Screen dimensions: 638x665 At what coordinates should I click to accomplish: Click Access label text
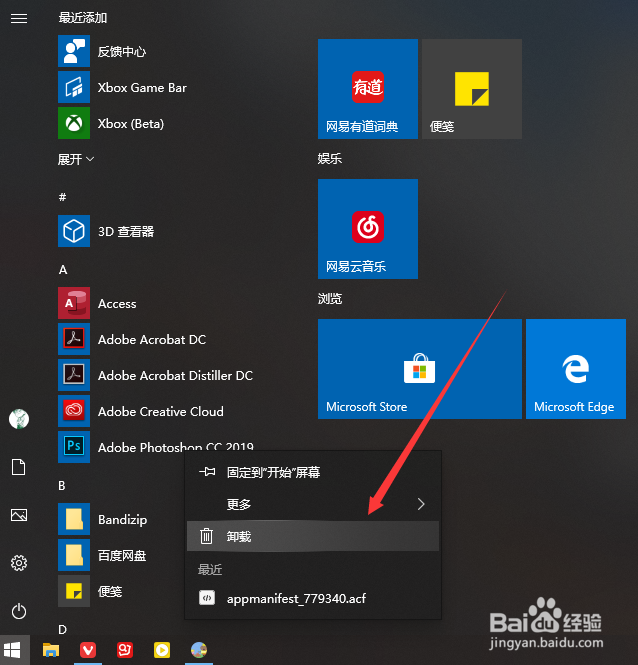(117, 304)
